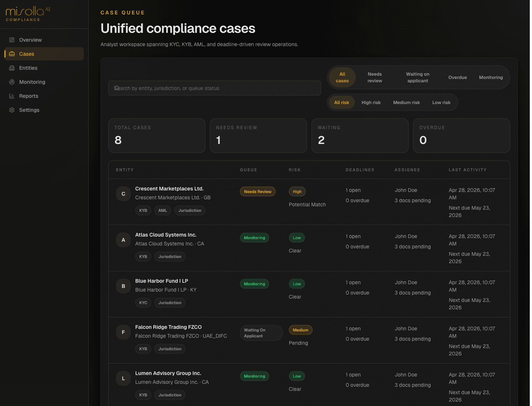Screen dimensions: 532x406
Task: Click the Waiting stat card
Action: click(360, 135)
